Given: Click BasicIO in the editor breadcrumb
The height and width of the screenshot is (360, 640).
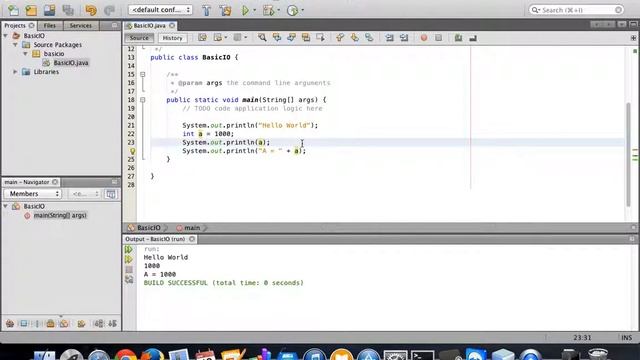Looking at the screenshot, I should pos(145,228).
